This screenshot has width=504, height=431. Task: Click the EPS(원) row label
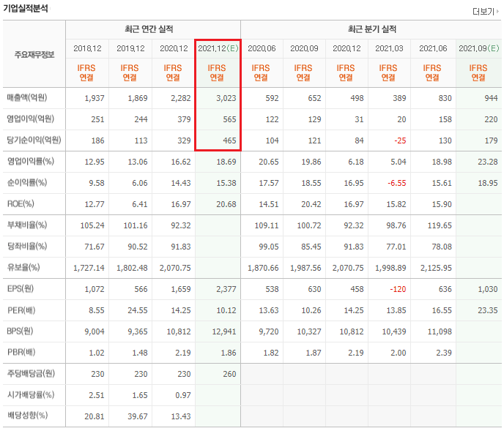click(x=21, y=288)
